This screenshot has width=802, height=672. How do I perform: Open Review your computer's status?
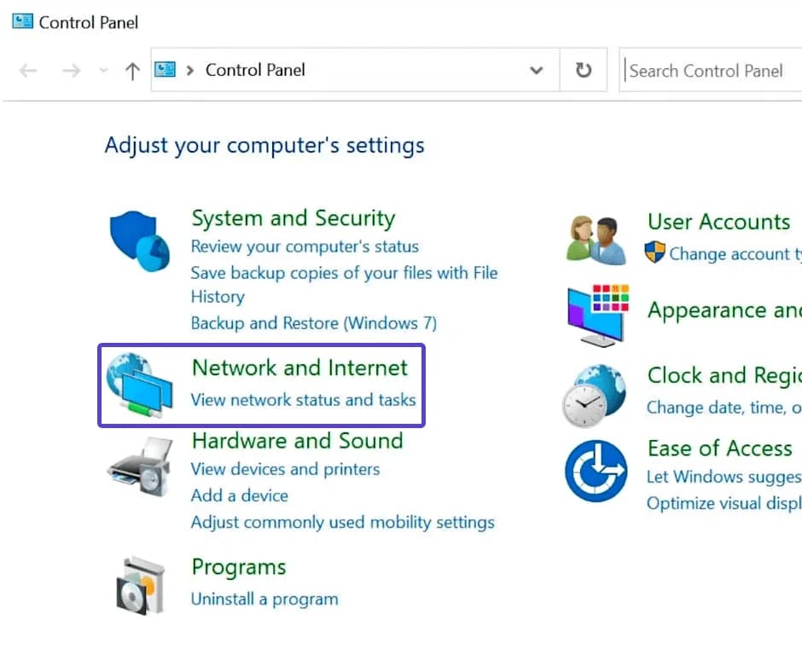coord(305,246)
